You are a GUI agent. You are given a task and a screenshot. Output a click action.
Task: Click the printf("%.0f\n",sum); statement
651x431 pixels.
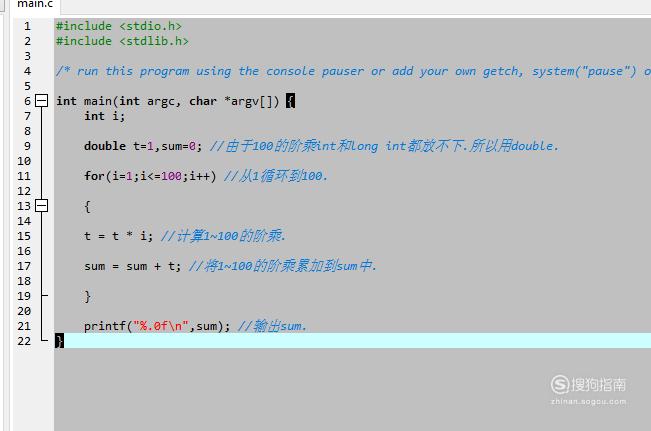click(x=157, y=326)
